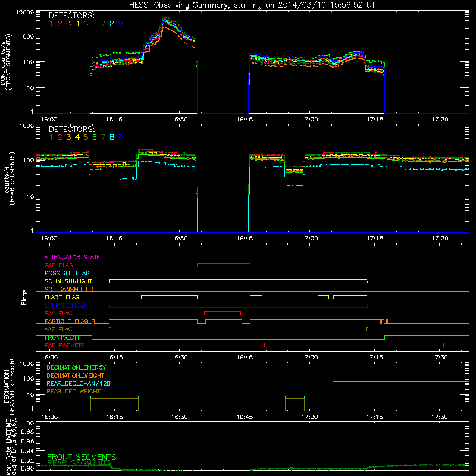Click the HESSI Observing Summary title text

click(x=252, y=5)
